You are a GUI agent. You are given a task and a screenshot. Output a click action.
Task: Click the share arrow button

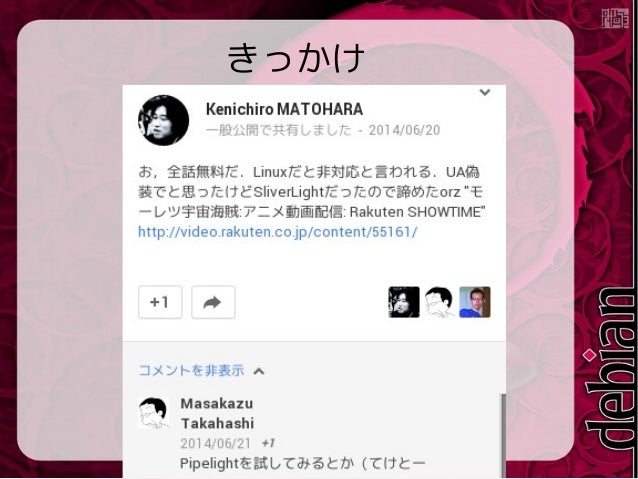click(213, 302)
